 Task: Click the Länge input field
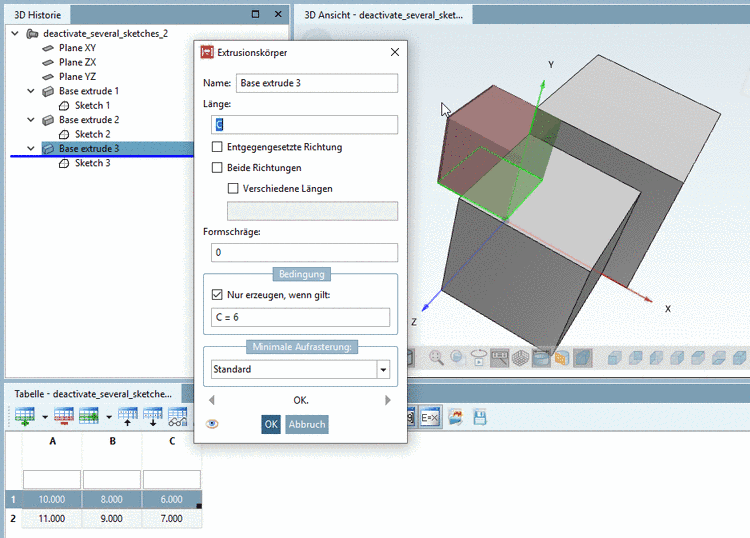click(304, 124)
